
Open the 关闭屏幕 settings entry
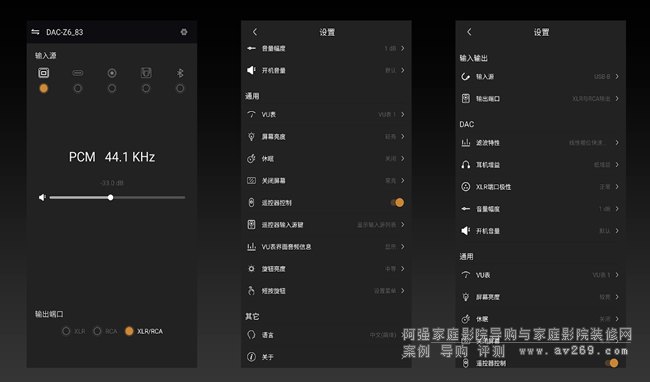coord(326,180)
